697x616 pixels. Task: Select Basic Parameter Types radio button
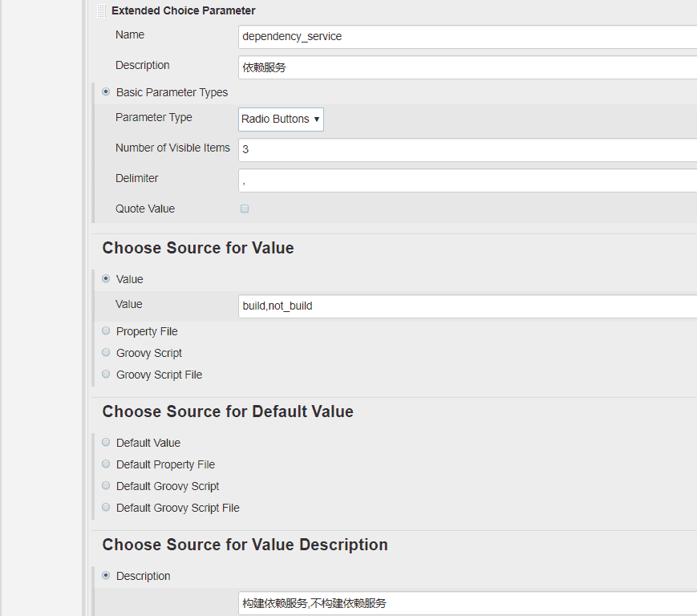click(106, 92)
